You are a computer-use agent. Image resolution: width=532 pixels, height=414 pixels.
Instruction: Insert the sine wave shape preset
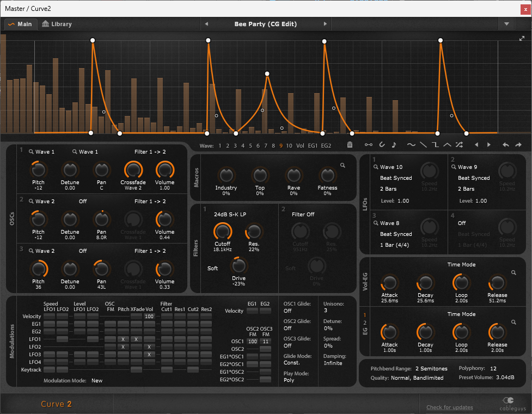pyautogui.click(x=411, y=145)
